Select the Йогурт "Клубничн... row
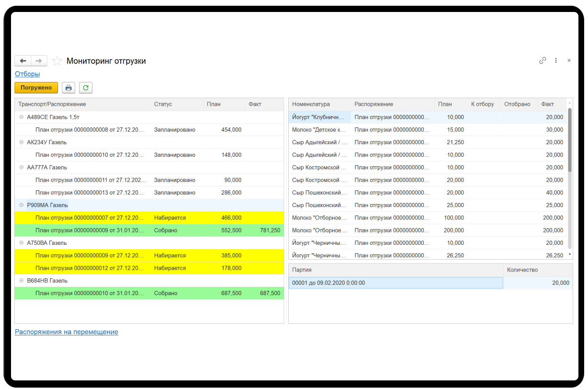The width and height of the screenshot is (588, 390). click(429, 117)
